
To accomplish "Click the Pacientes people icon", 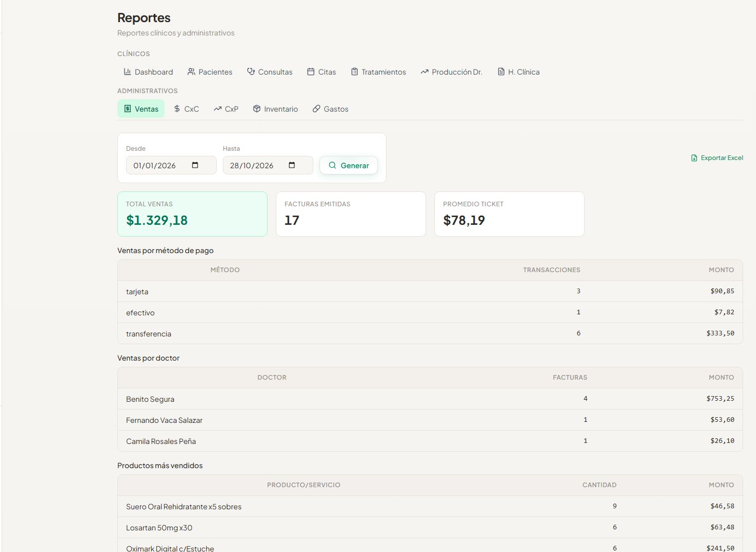I will 191,72.
